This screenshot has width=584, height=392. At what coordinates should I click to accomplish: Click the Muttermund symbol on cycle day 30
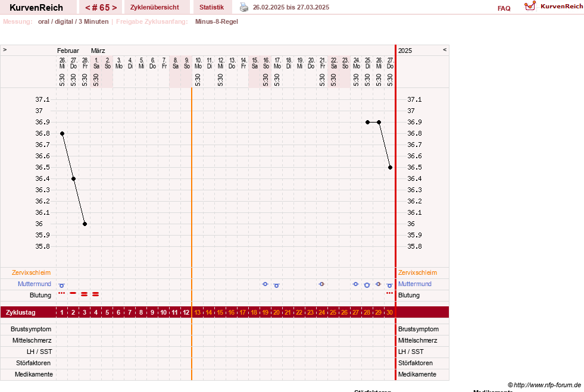click(389, 286)
